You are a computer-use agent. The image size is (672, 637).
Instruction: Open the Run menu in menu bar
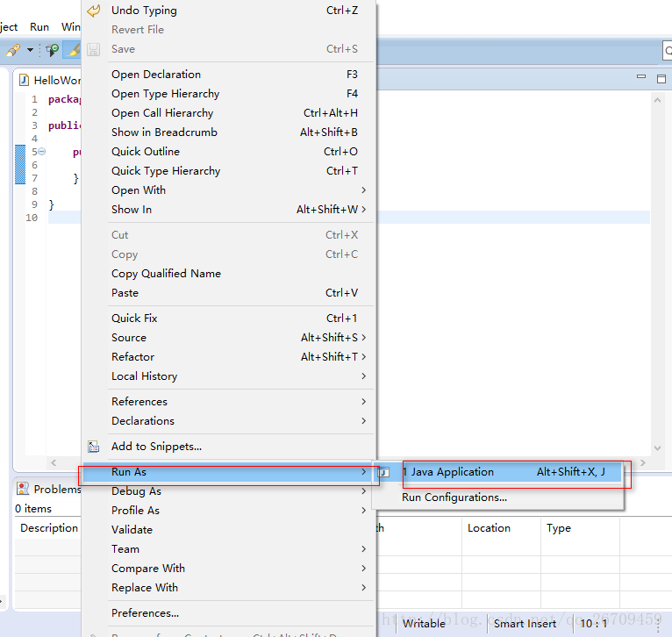click(39, 27)
